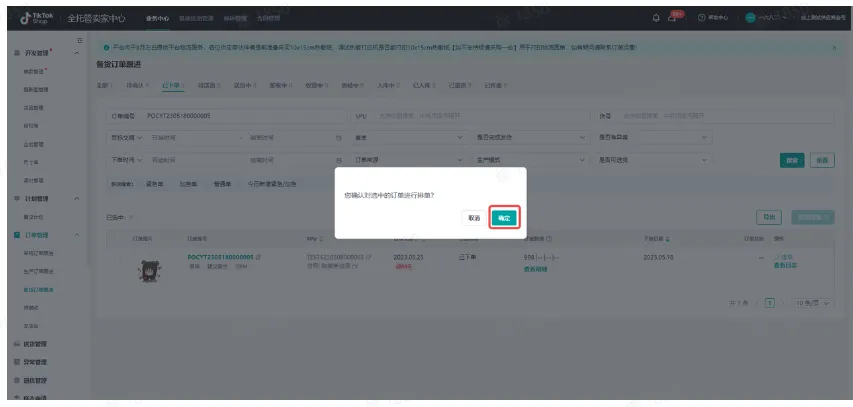Open the notification bell icon
Screen dimensions: 853x407
click(x=656, y=18)
